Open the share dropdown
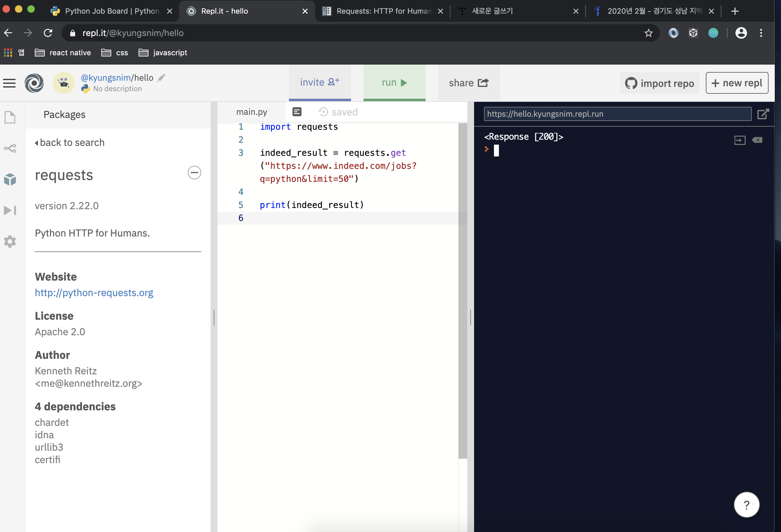Viewport: 781px width, 532px height. coord(468,83)
